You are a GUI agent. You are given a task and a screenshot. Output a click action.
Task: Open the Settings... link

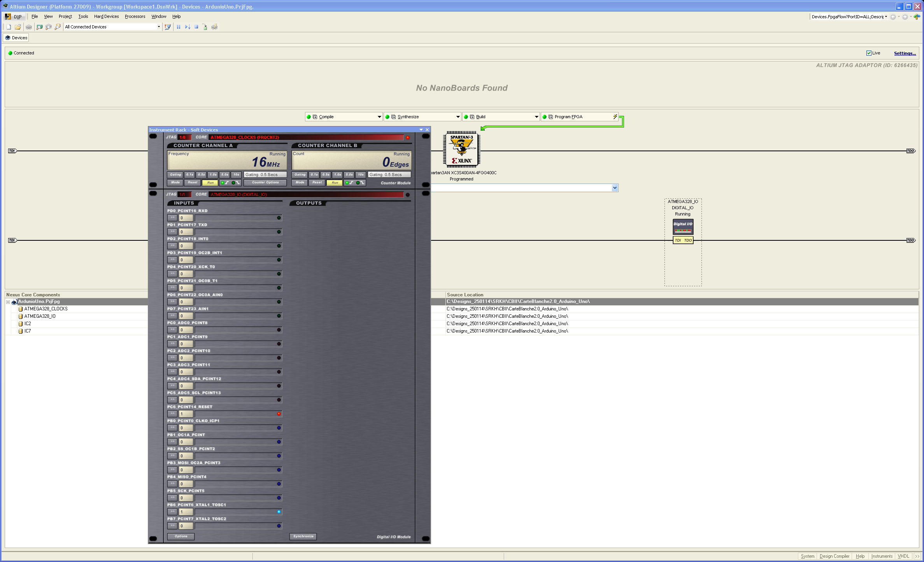(905, 53)
